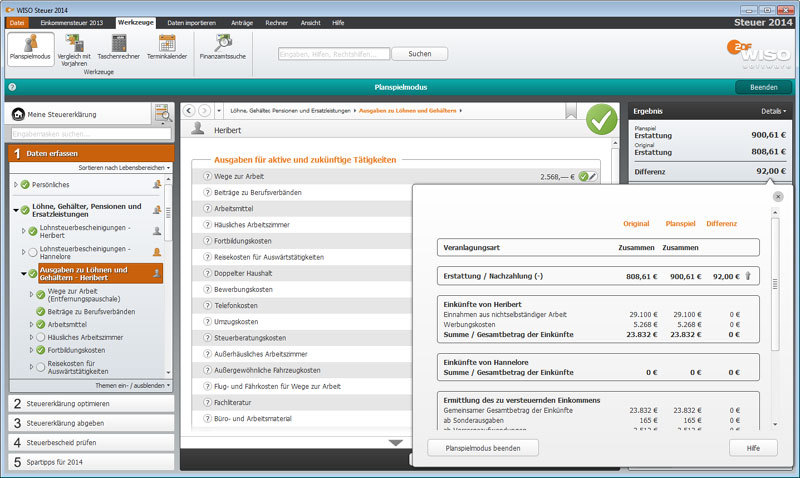Click Planspielmodus beenden button
The width and height of the screenshot is (800, 478).
tap(483, 448)
